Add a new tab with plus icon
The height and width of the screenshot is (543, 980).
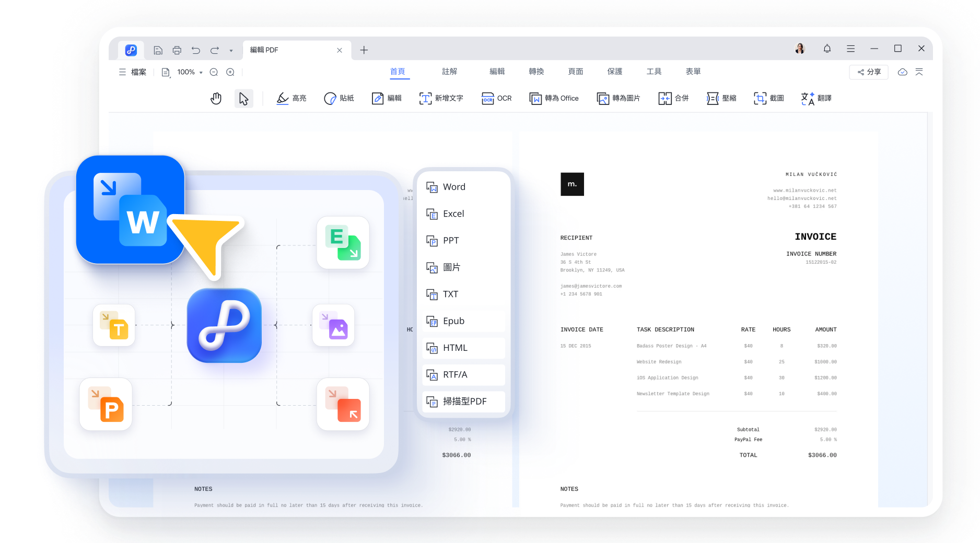tap(364, 50)
